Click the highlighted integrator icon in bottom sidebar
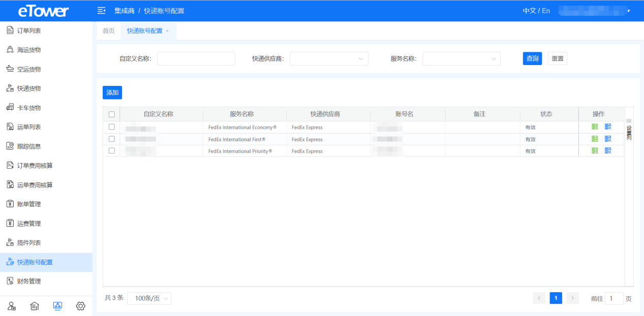 pyautogui.click(x=57, y=306)
